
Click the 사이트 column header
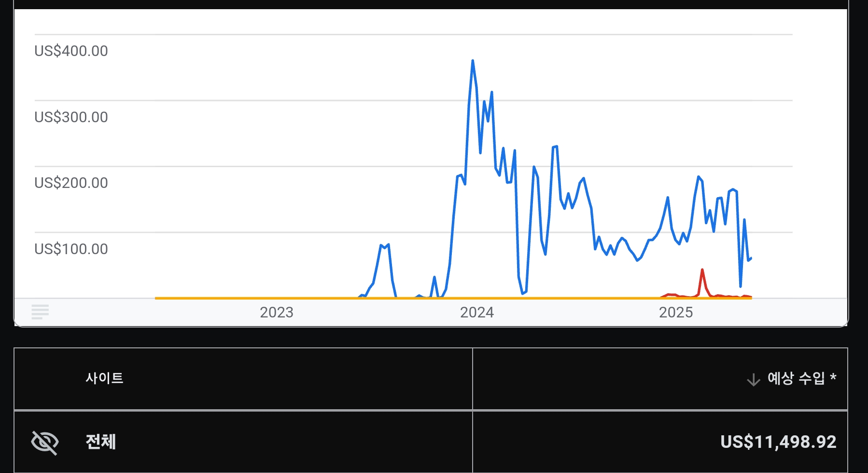[104, 378]
